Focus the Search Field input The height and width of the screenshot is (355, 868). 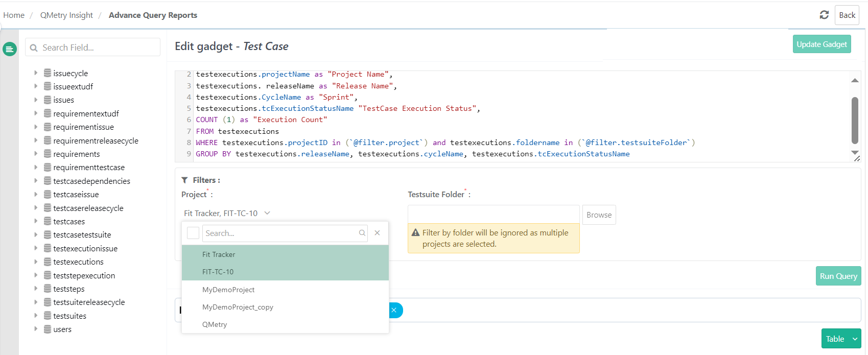[92, 48]
